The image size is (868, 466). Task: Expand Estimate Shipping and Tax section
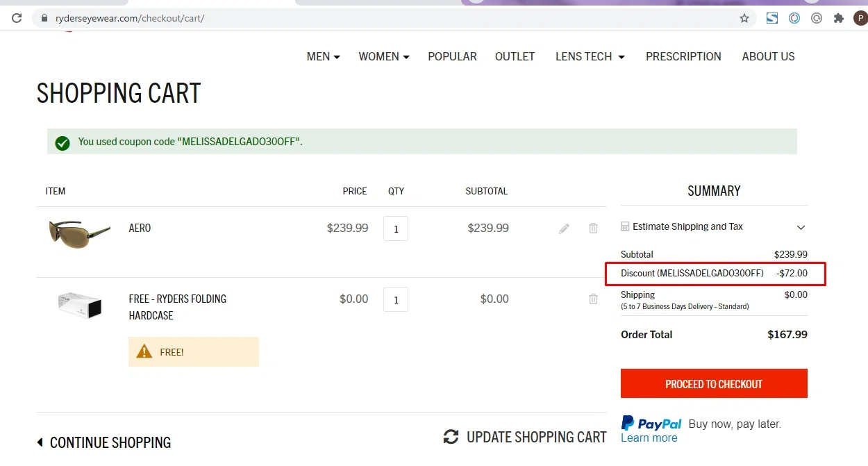(x=714, y=226)
